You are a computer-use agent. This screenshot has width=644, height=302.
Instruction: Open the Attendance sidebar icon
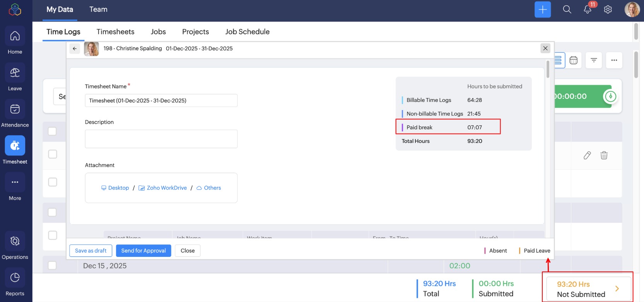pos(15,109)
